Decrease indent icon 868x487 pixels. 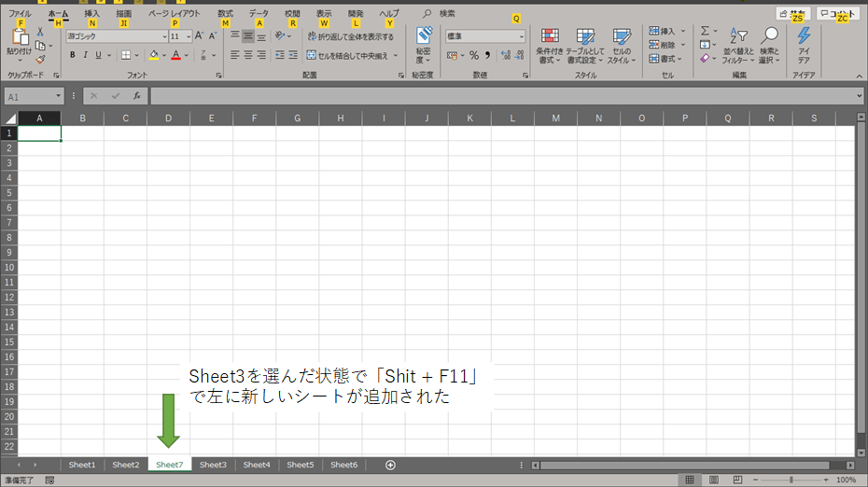[280, 55]
